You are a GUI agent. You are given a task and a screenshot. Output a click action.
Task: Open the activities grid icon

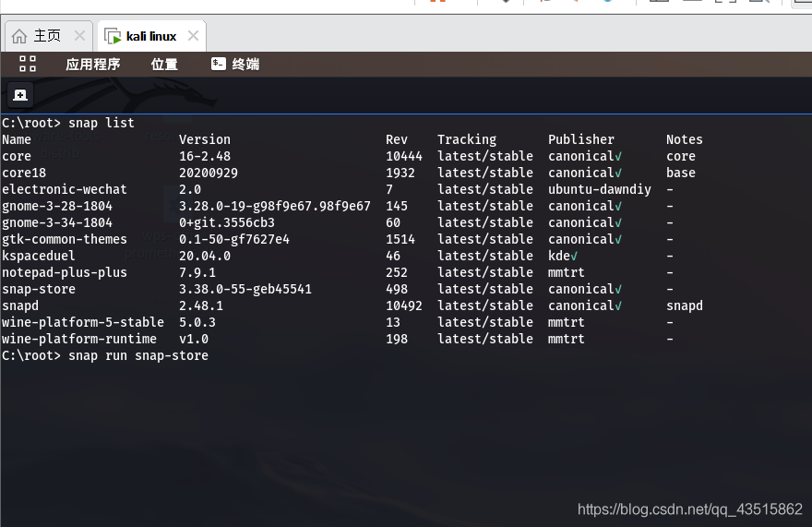tap(28, 64)
